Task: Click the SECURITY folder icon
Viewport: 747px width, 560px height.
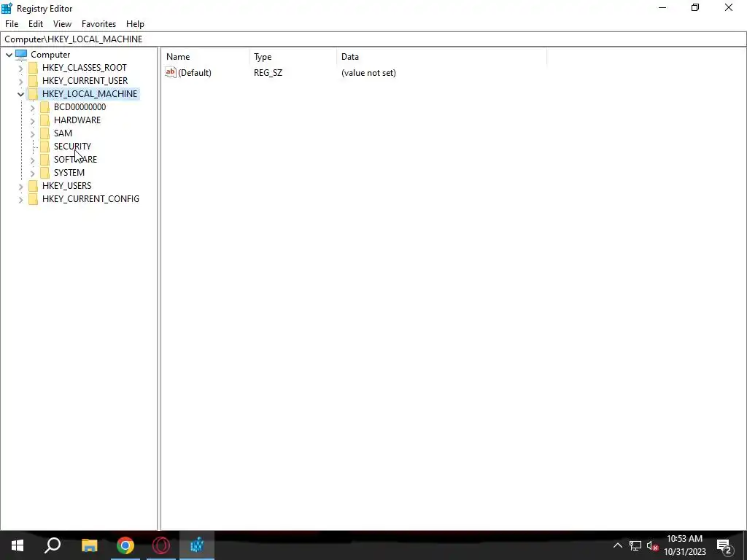Action: click(44, 146)
